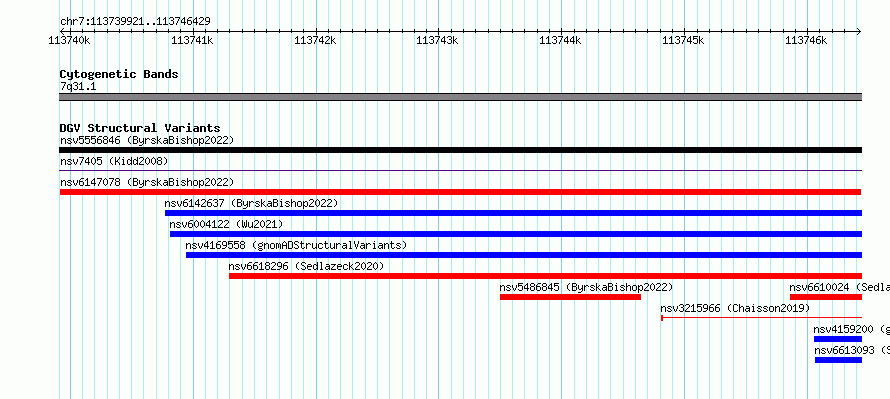Click the 113741k ruler position
The width and height of the screenshot is (890, 399).
coord(192,40)
